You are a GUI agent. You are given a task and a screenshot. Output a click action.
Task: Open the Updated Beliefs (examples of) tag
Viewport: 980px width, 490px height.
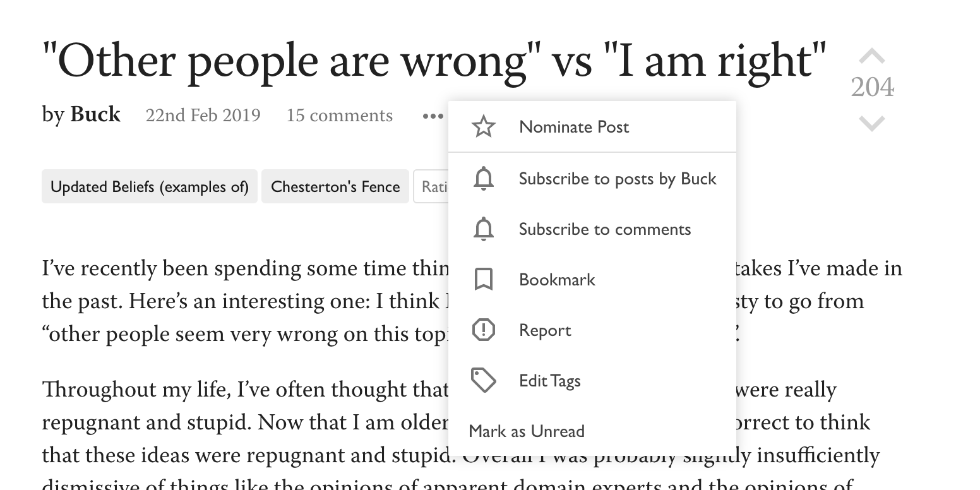coord(150,187)
